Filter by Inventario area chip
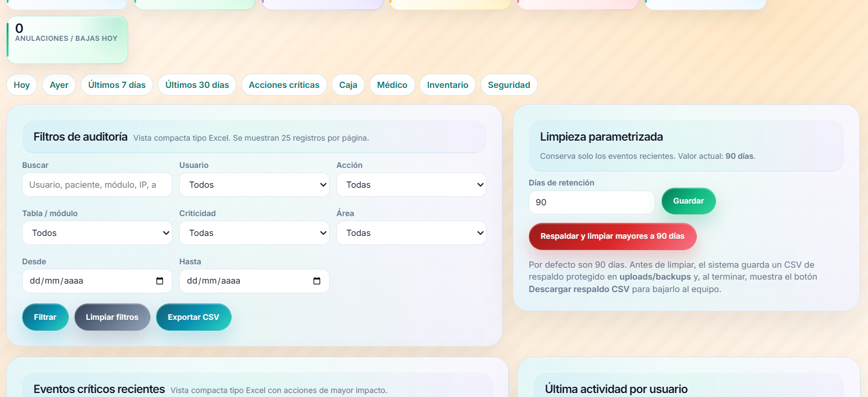This screenshot has width=868, height=397. click(448, 85)
